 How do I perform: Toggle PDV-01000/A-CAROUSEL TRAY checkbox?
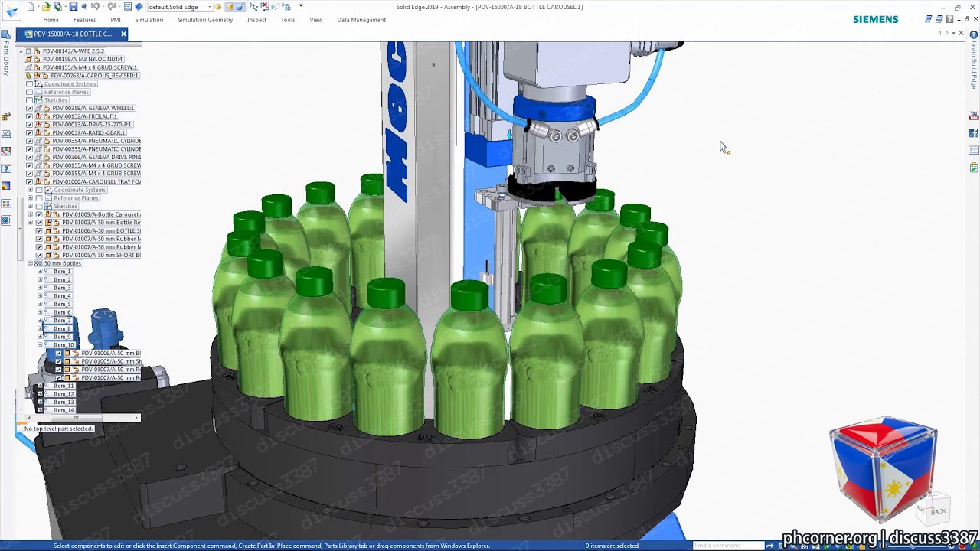(30, 182)
